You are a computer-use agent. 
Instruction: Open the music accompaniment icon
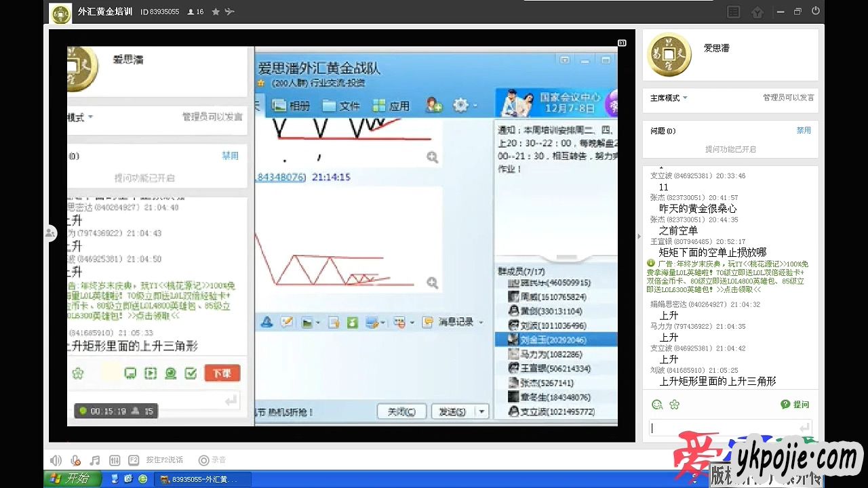[x=95, y=460]
